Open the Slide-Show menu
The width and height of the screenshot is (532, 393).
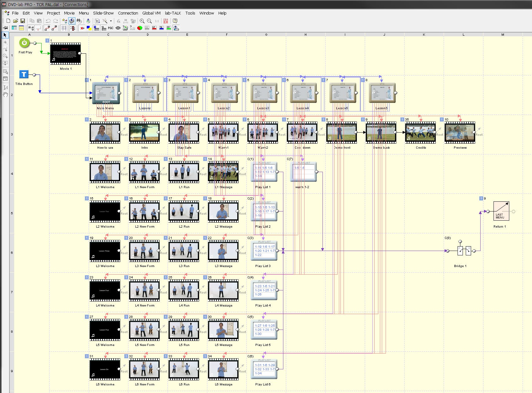103,13
